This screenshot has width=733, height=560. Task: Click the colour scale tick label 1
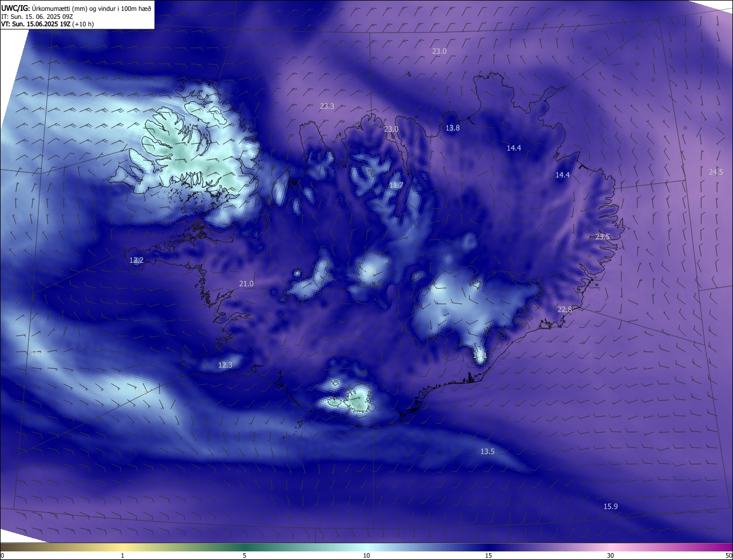click(x=123, y=555)
